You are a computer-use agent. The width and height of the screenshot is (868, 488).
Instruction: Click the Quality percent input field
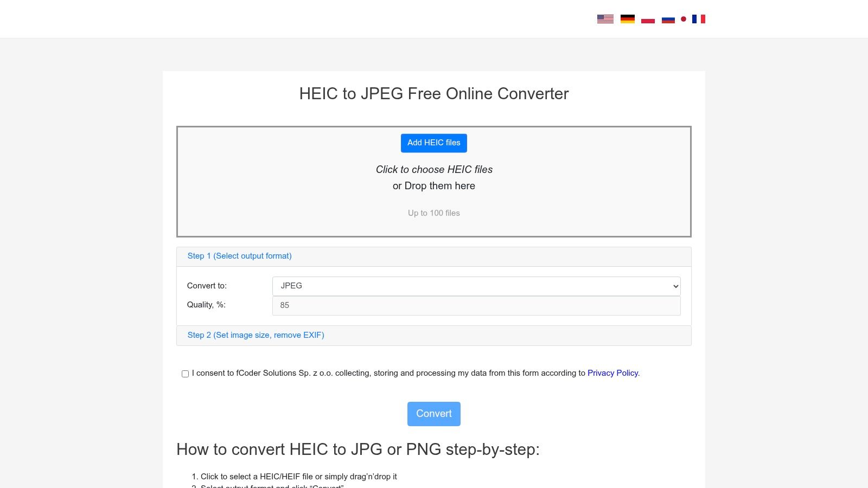click(x=476, y=306)
